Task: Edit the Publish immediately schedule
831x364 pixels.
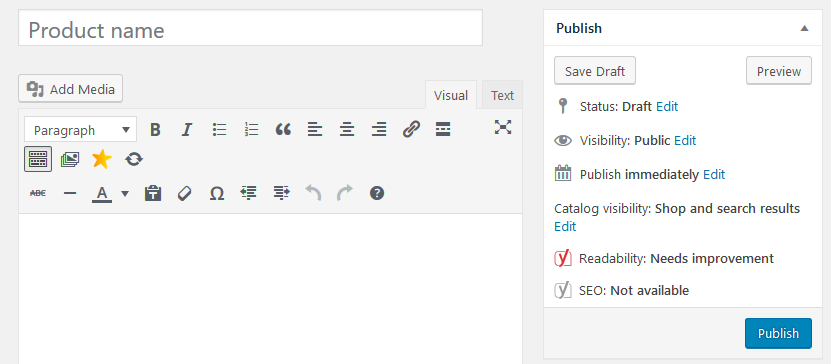Action: coord(714,174)
